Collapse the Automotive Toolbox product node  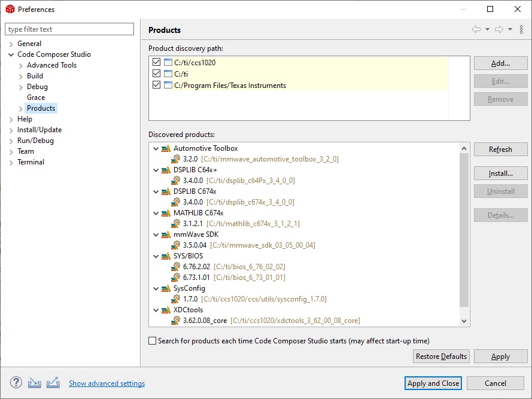156,148
